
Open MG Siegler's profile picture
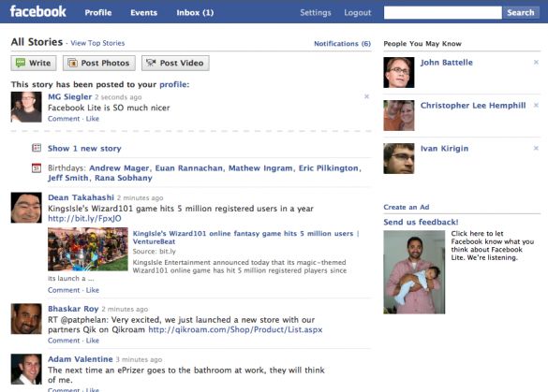pyautogui.click(x=26, y=107)
